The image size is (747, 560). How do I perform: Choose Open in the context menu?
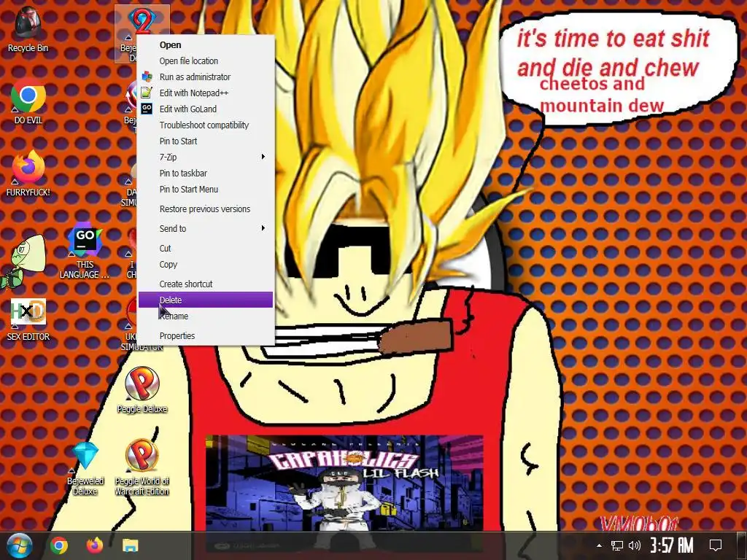pos(205,44)
